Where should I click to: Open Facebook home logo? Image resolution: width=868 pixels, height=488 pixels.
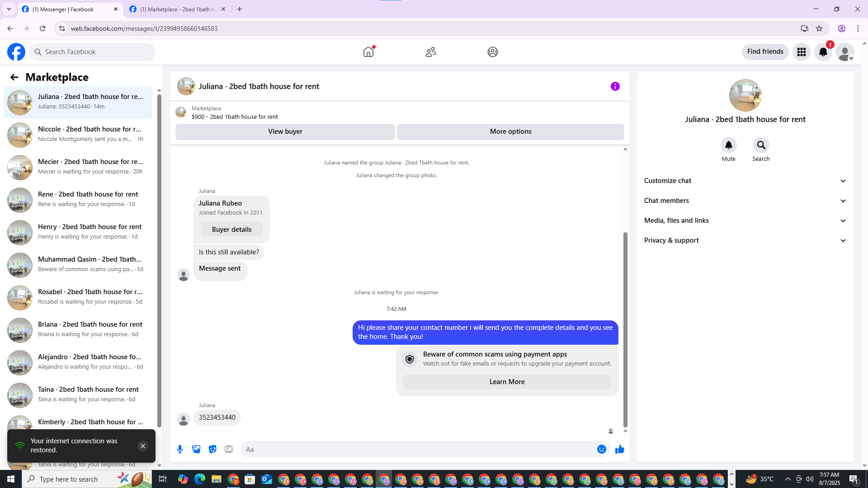pyautogui.click(x=16, y=52)
